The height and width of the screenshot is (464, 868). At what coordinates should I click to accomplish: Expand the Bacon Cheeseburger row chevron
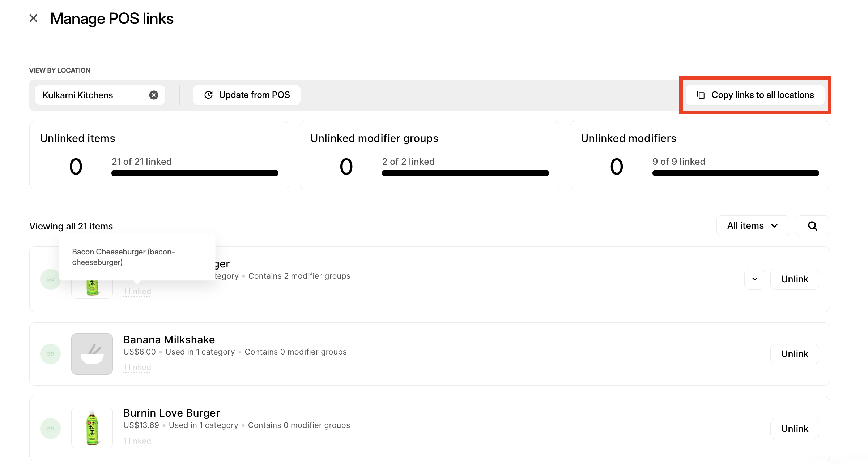(755, 279)
